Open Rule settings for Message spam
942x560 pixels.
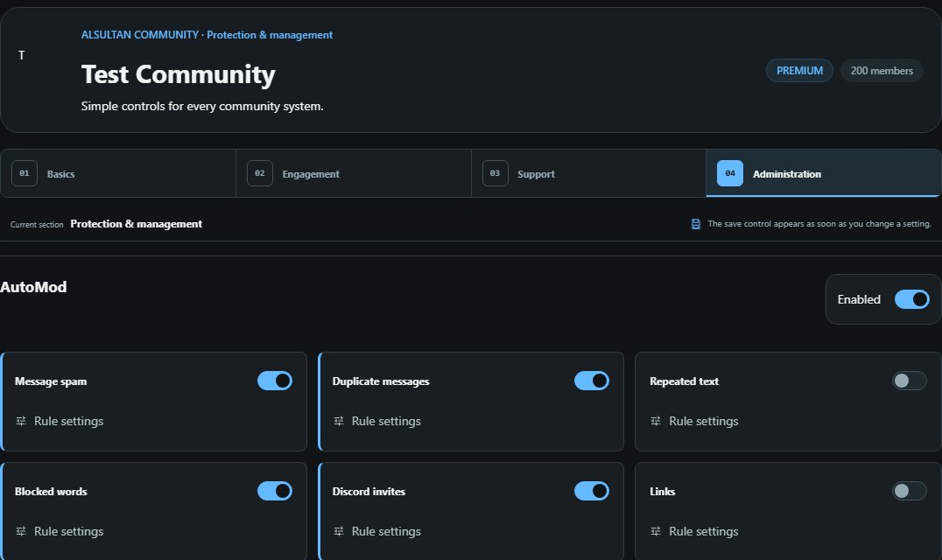click(x=60, y=422)
